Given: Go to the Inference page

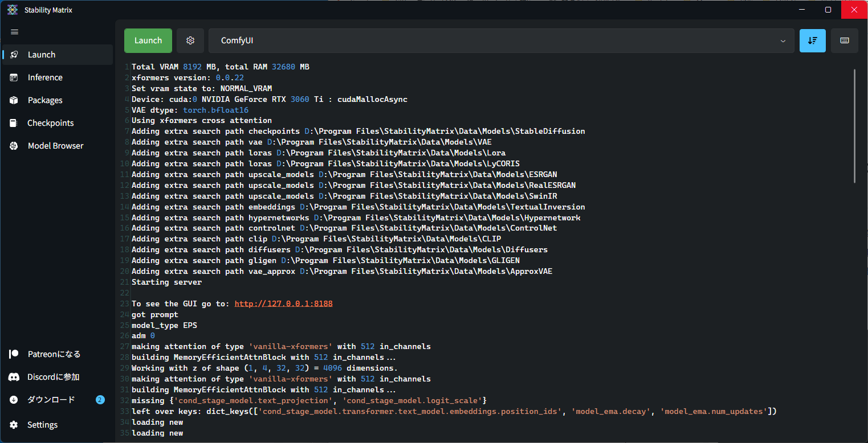Looking at the screenshot, I should pyautogui.click(x=57, y=77).
